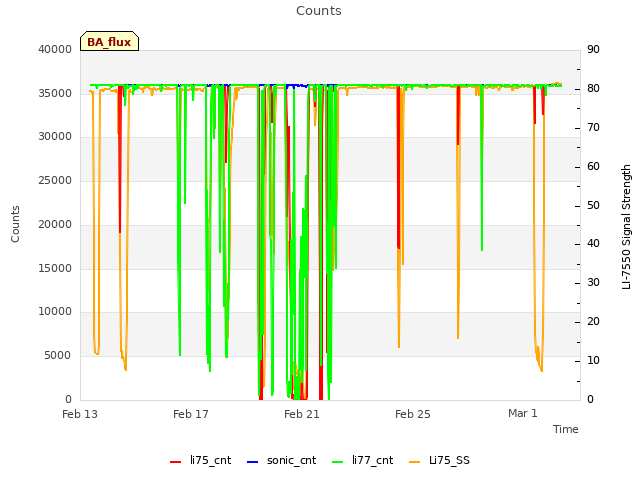
Task: Click the LI-7550 Signal Strength axis title
Action: (x=626, y=227)
